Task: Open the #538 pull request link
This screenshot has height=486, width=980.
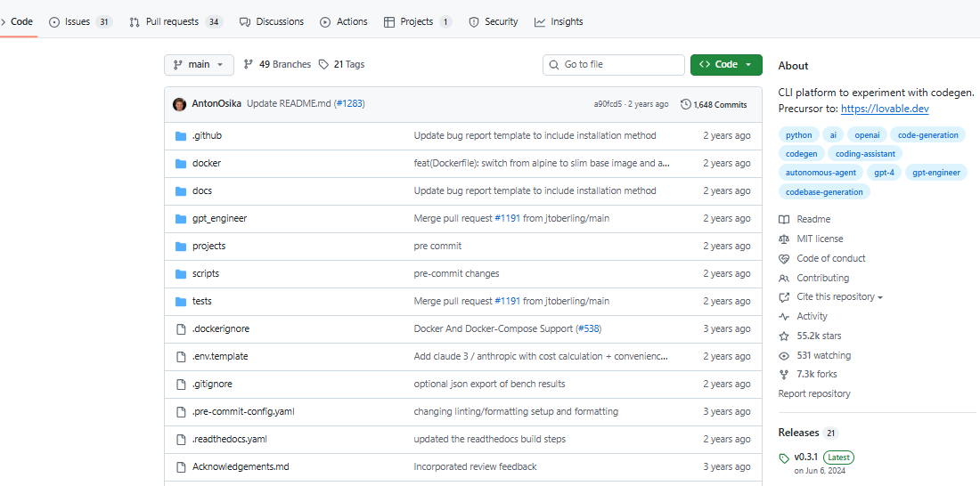Action: (x=589, y=328)
